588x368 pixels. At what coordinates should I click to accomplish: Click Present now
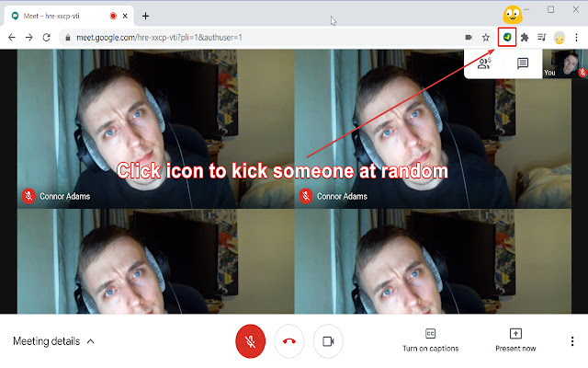(515, 340)
